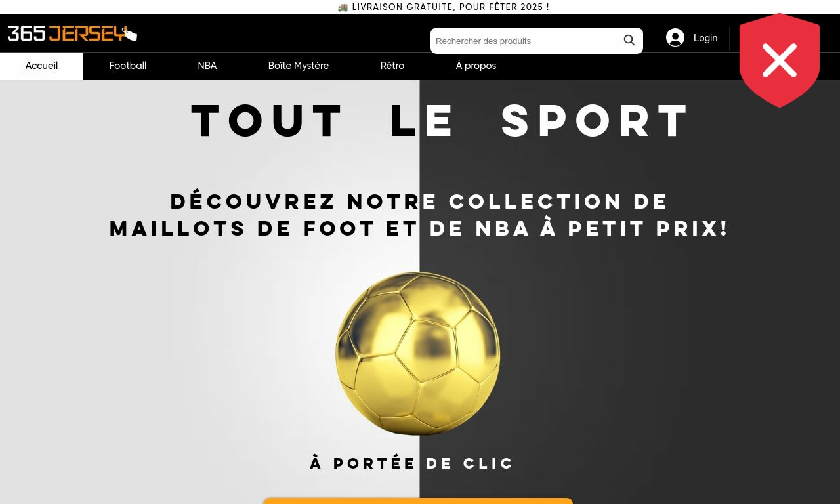Screen dimensions: 840x504
Task: Visit the À propos page
Action: [476, 66]
